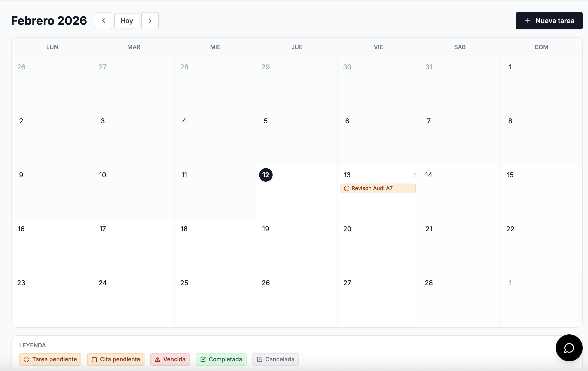This screenshot has width=588, height=371.
Task: Open the chat bubble widget
Action: click(x=569, y=348)
